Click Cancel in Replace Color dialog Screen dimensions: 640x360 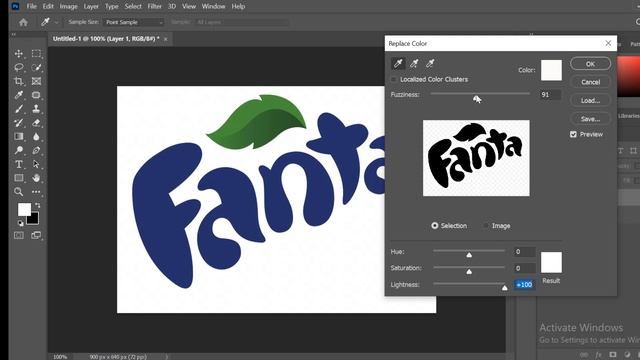590,82
